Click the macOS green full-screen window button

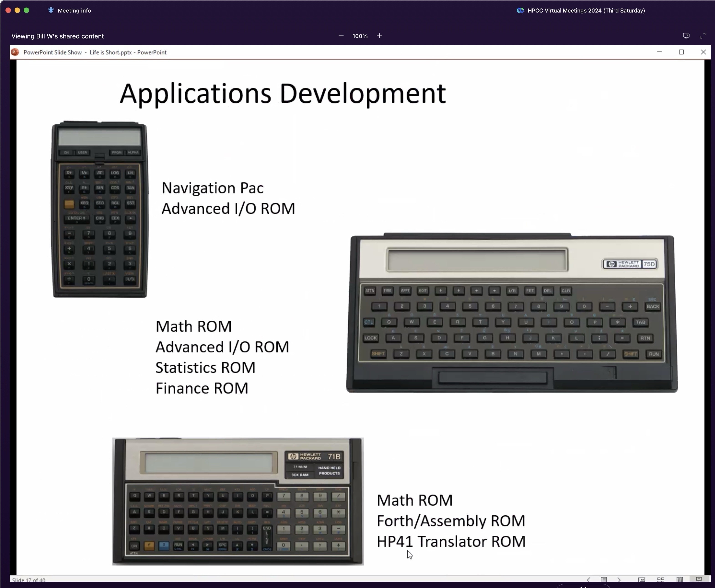point(26,10)
